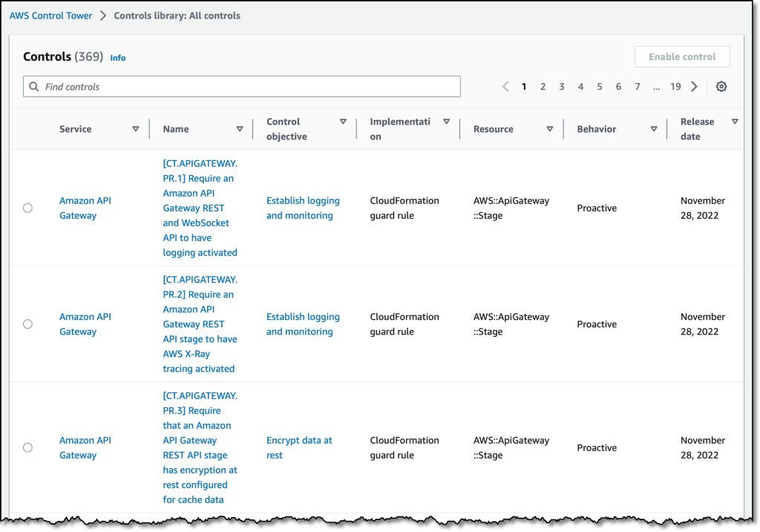The width and height of the screenshot is (760, 532).
Task: Click AWS::ApiGateway::Stage in PR.2 row
Action: click(511, 324)
